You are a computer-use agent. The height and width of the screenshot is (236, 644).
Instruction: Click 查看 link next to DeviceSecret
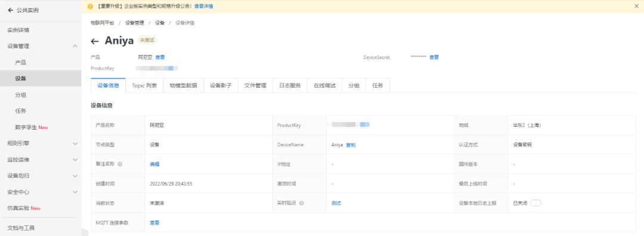pyautogui.click(x=434, y=57)
